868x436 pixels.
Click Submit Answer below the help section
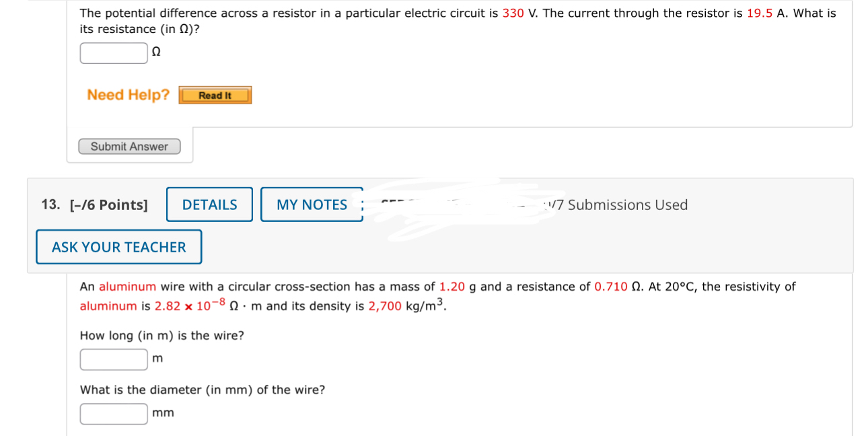(x=129, y=146)
